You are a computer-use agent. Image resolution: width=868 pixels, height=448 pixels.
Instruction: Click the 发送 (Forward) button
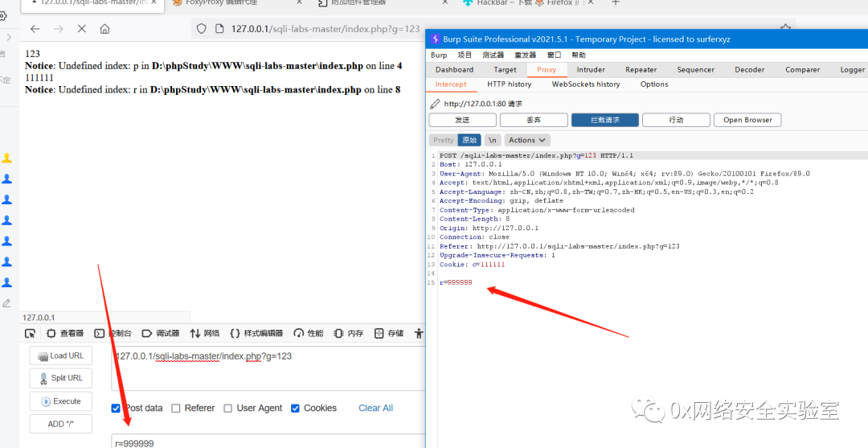(463, 120)
